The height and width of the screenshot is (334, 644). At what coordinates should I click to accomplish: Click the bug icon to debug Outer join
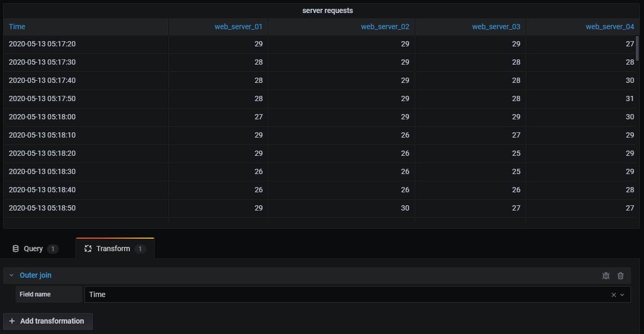[x=605, y=276]
